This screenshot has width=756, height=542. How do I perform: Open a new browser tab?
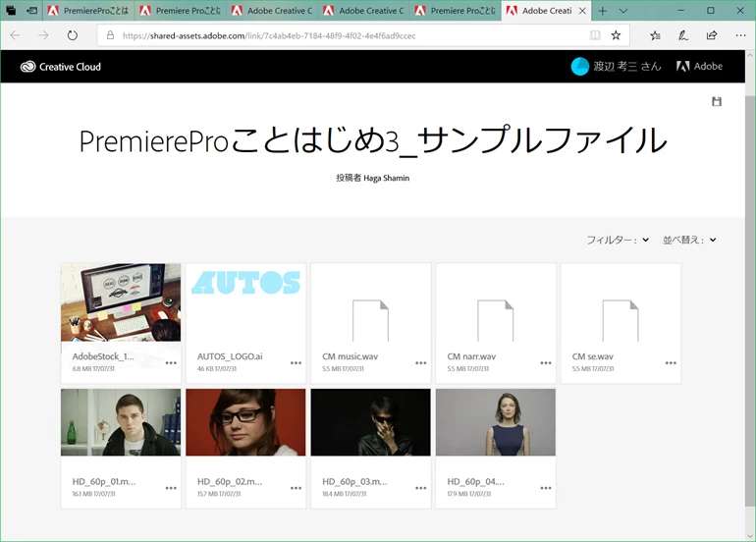tap(603, 11)
